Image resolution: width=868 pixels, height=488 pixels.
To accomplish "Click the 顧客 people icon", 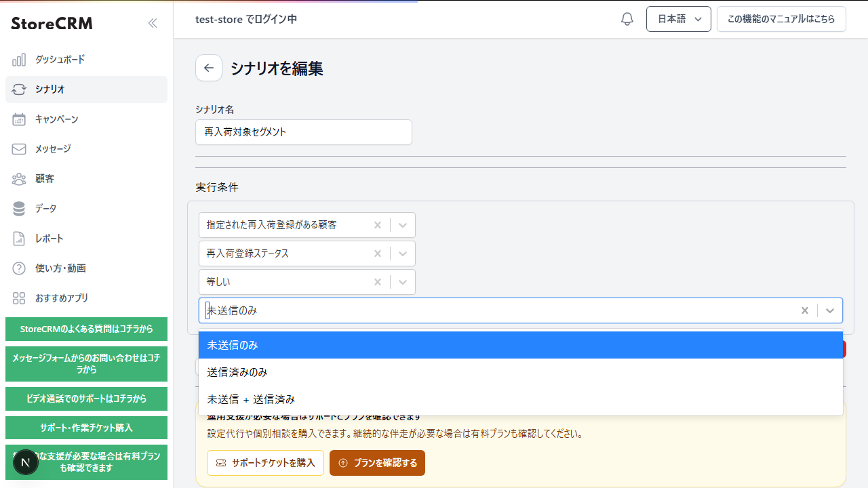I will [x=19, y=179].
